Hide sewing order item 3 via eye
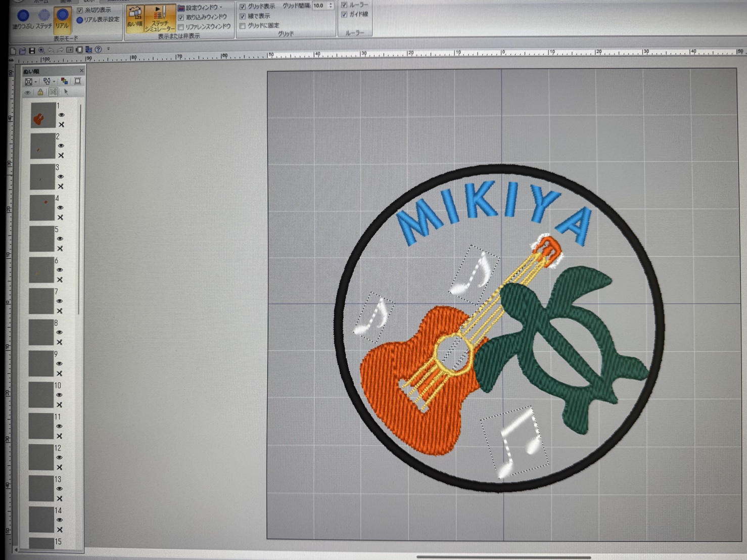The width and height of the screenshot is (747, 560). point(61,177)
